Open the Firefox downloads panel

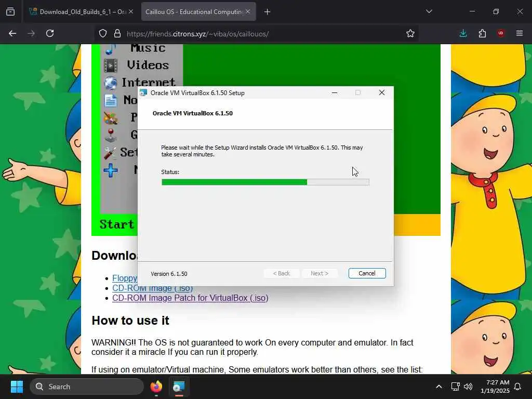(x=463, y=33)
